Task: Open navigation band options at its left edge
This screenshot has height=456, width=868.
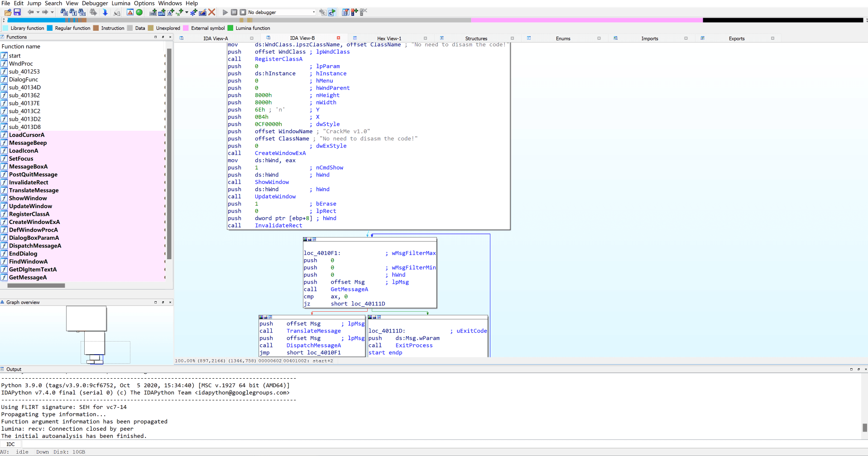Action: click(4, 20)
